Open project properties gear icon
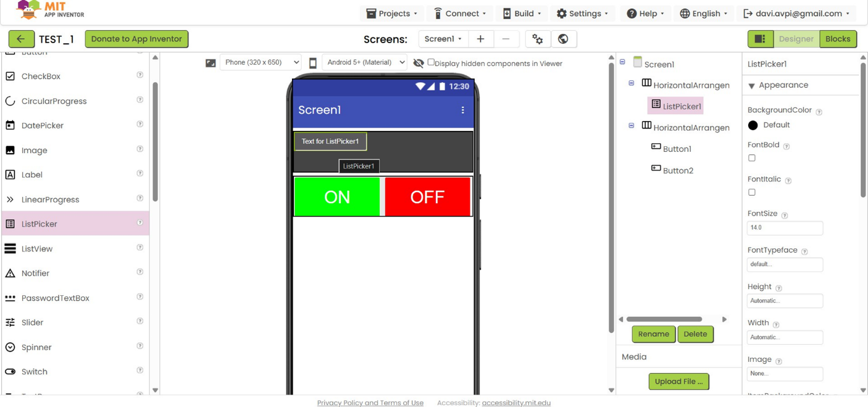The height and width of the screenshot is (407, 868). 538,39
